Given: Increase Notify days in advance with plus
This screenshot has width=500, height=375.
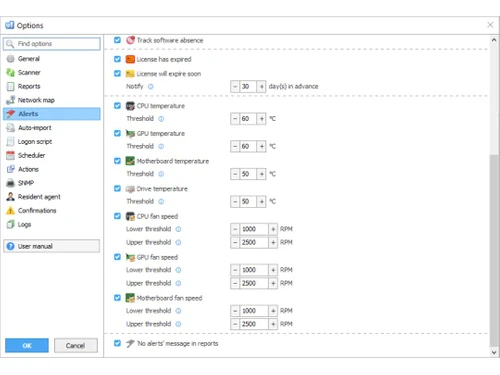Looking at the screenshot, I should point(261,87).
